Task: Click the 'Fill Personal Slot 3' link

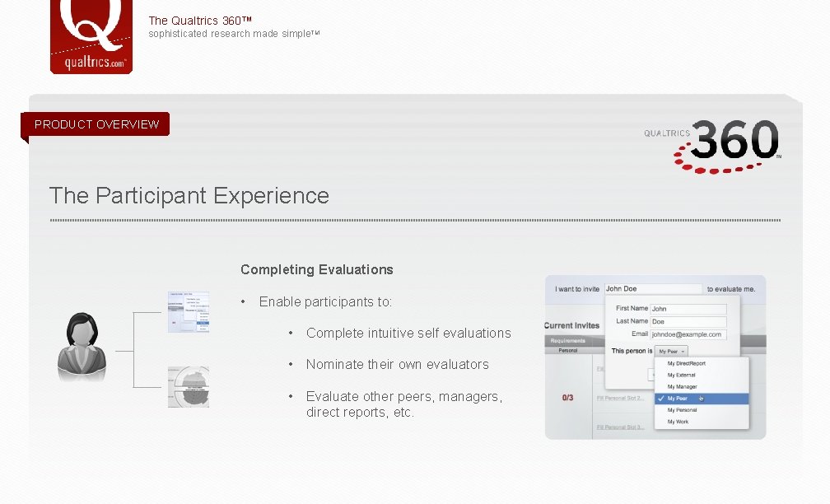Action: click(x=620, y=427)
